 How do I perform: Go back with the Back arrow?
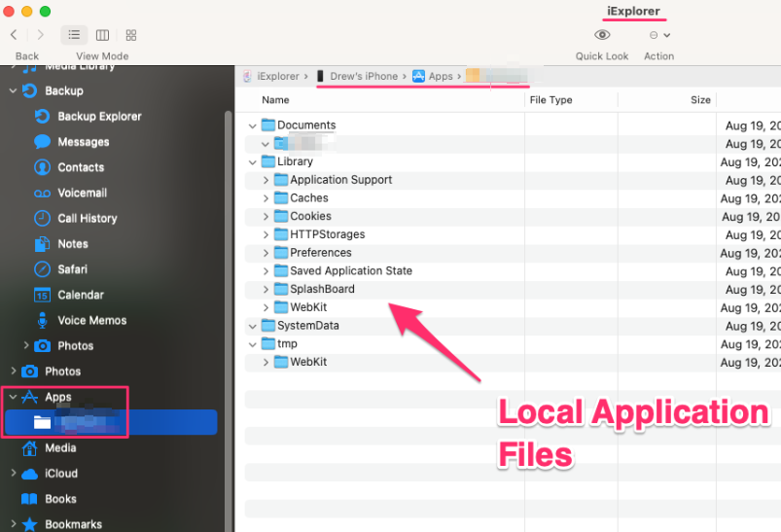(14, 35)
